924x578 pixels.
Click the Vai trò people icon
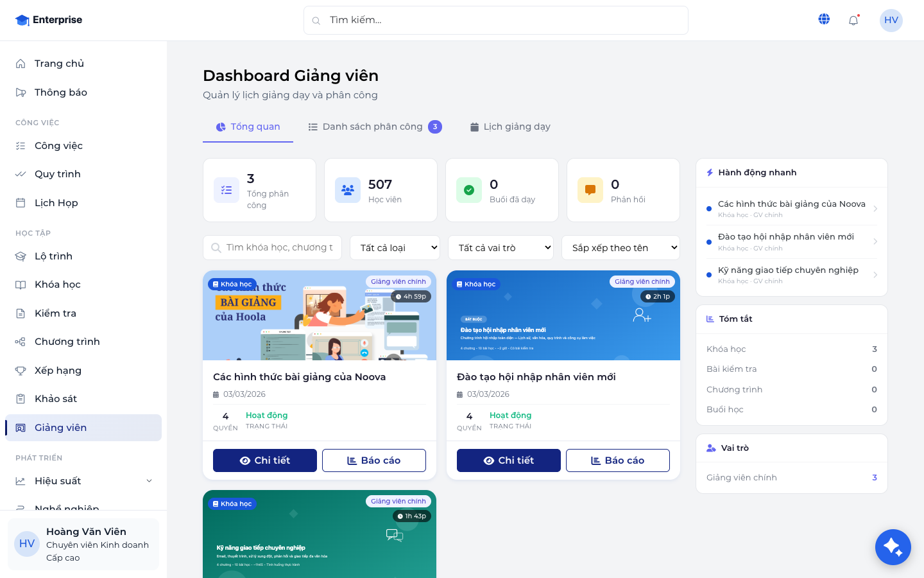711,448
